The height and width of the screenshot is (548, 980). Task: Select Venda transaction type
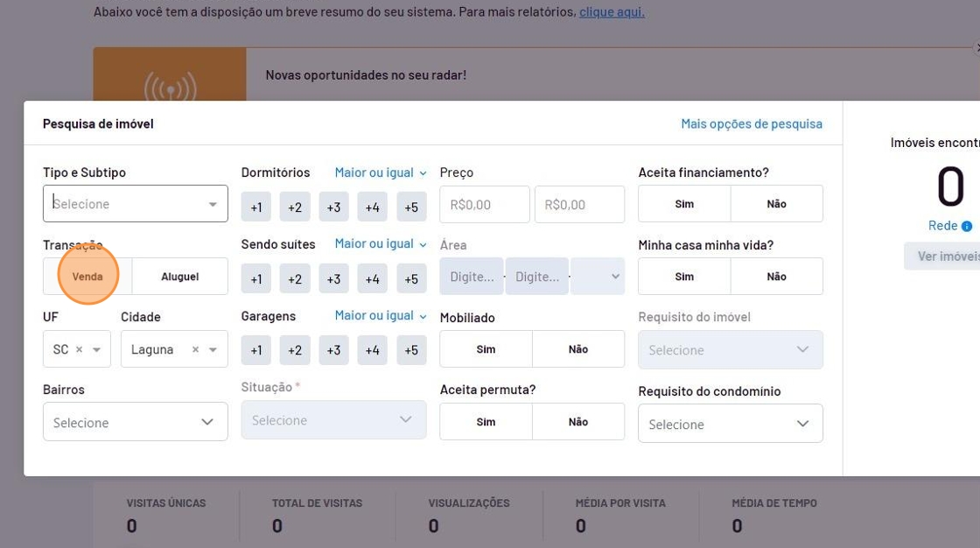point(87,277)
